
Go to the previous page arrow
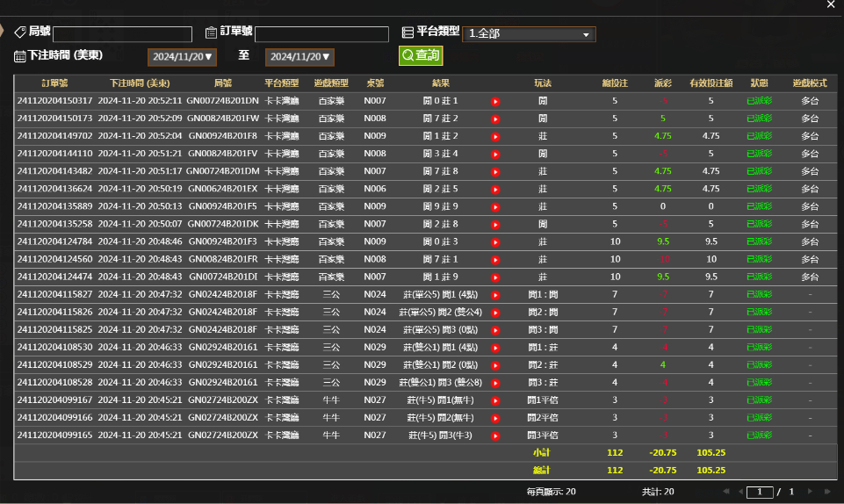[739, 493]
